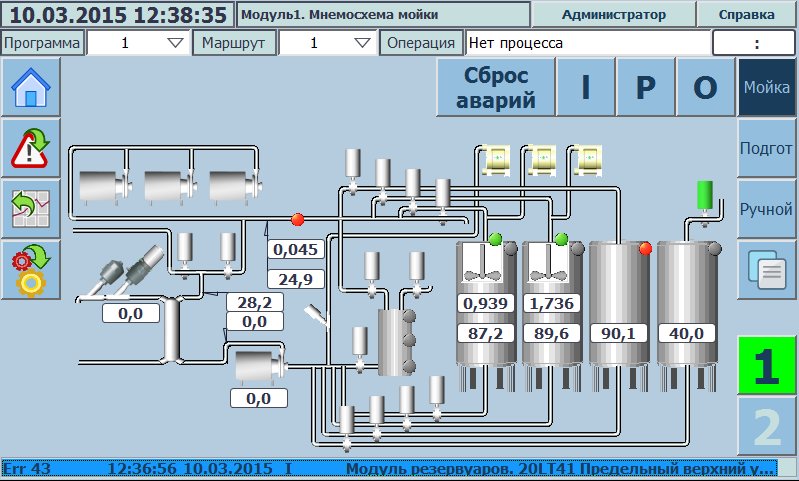Toggle the P mode button
Screen dimensions: 799x481
point(646,88)
